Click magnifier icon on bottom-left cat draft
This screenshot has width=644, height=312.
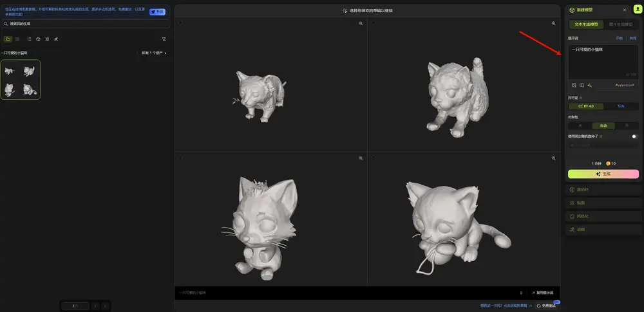361,158
